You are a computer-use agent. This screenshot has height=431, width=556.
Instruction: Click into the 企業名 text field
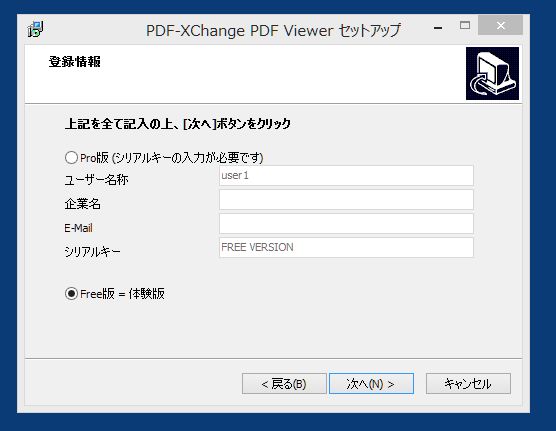click(x=346, y=199)
